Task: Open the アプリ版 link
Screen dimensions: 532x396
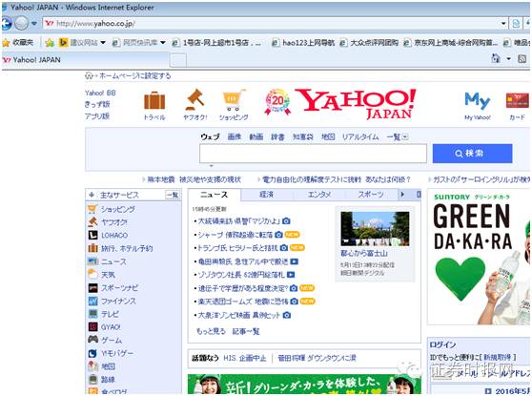Action: (97, 116)
